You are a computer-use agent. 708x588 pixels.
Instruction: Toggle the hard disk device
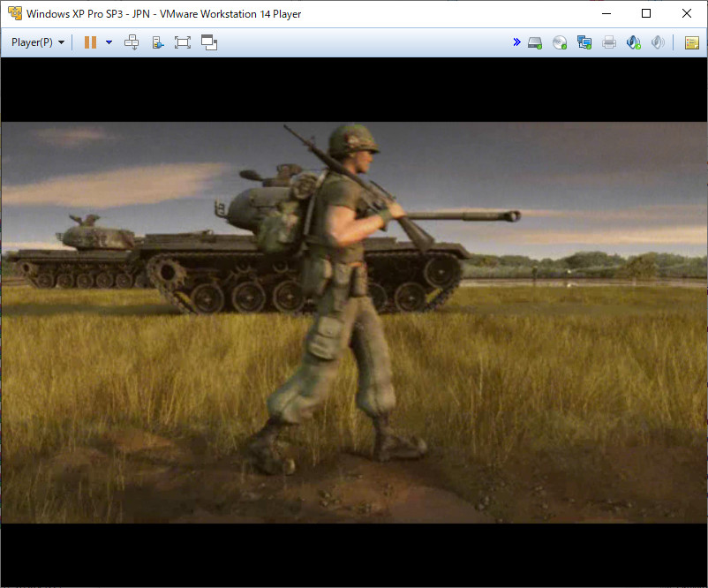pos(535,43)
